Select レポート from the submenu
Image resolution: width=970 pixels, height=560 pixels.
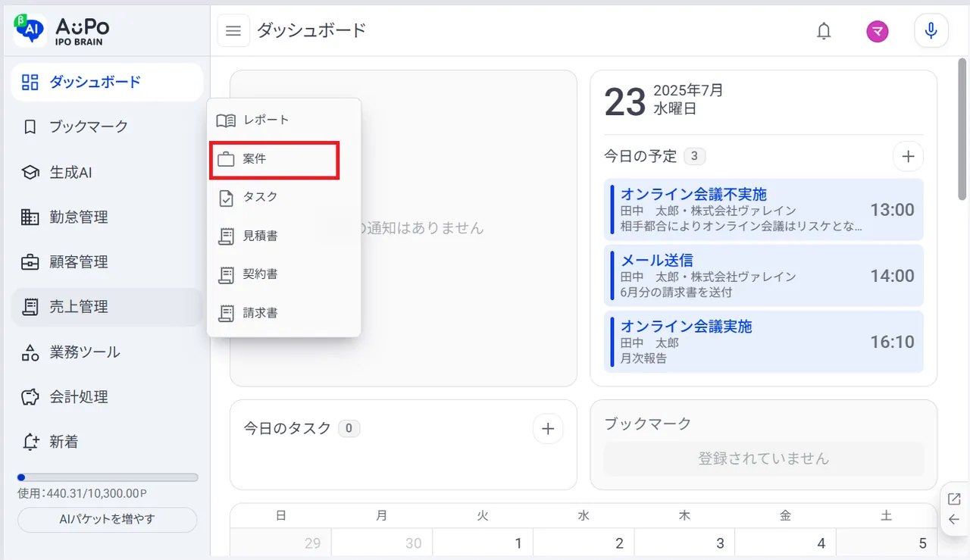tap(283, 120)
